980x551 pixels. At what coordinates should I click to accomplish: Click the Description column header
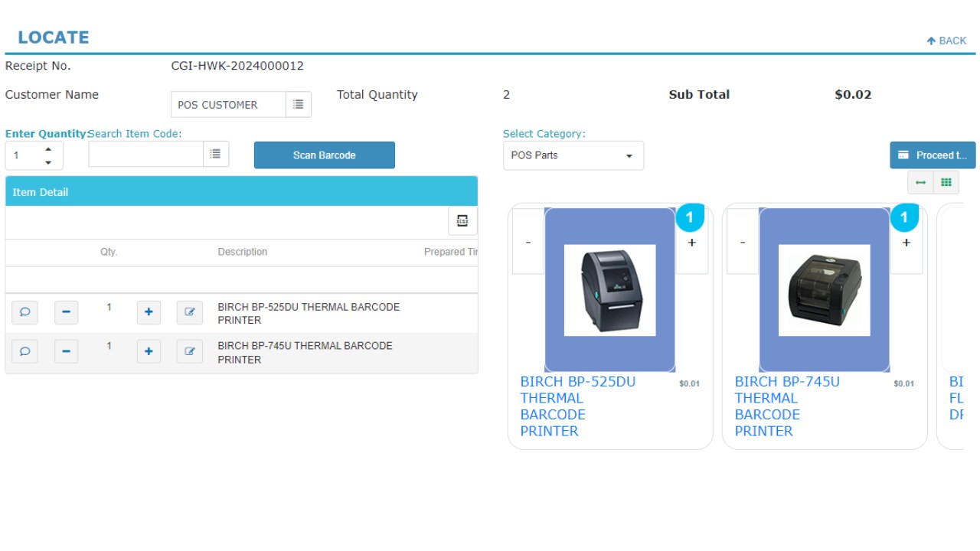tap(243, 252)
